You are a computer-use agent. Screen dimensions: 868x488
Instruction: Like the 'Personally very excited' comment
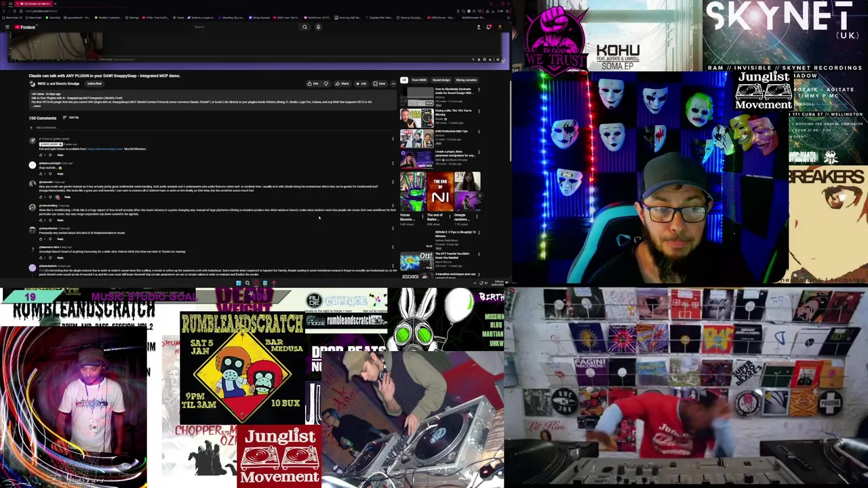pyautogui.click(x=41, y=239)
